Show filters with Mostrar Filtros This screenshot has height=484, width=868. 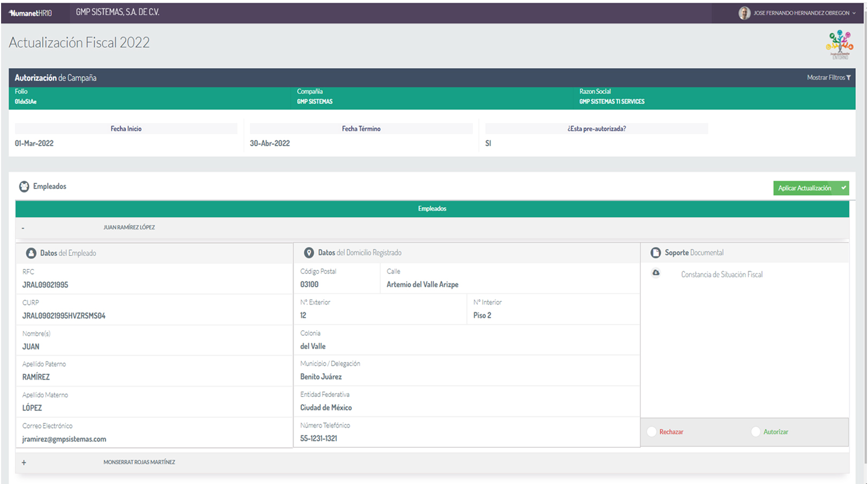click(828, 78)
